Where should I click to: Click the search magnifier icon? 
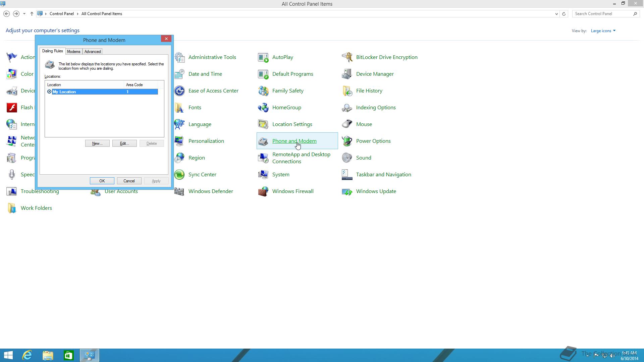coord(635,14)
